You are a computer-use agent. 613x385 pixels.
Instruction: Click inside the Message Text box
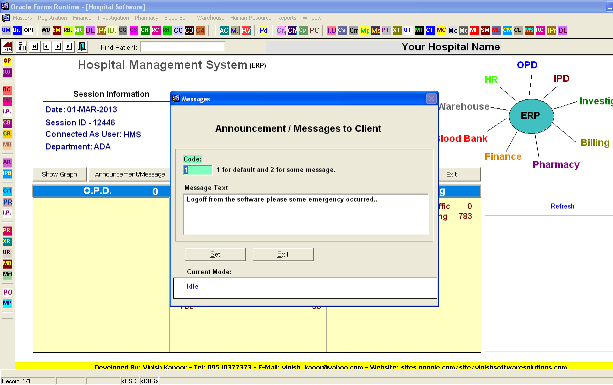click(x=306, y=214)
